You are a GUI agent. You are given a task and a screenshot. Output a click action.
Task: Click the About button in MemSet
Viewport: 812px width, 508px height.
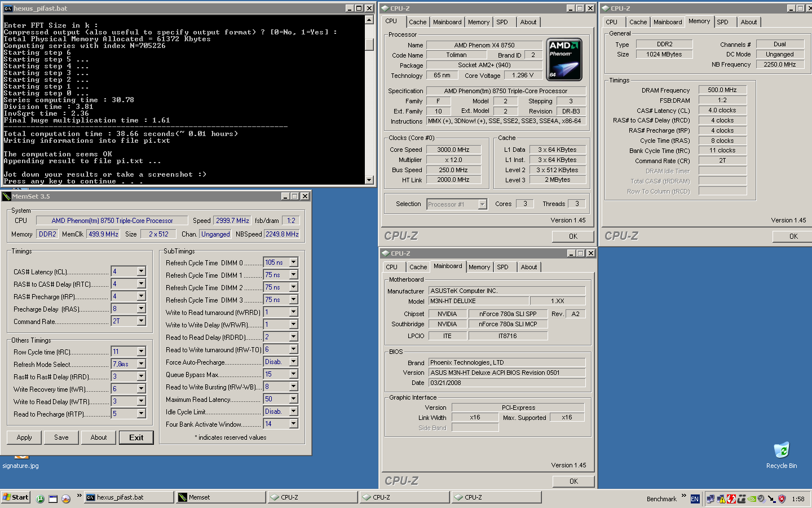click(x=99, y=437)
